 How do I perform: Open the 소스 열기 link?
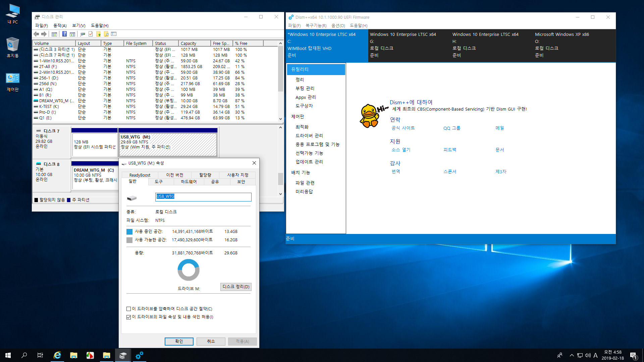click(401, 150)
